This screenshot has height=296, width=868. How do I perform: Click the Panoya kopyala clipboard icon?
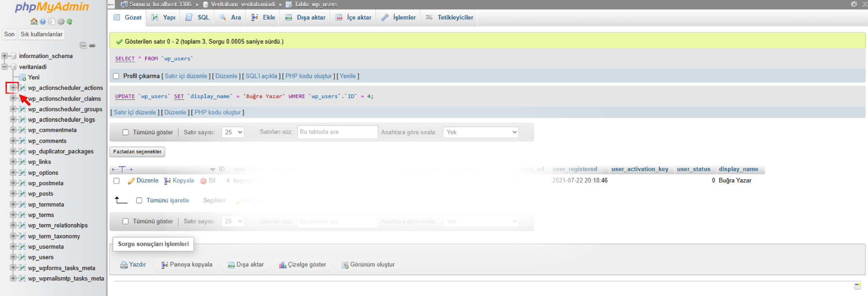pyautogui.click(x=165, y=265)
